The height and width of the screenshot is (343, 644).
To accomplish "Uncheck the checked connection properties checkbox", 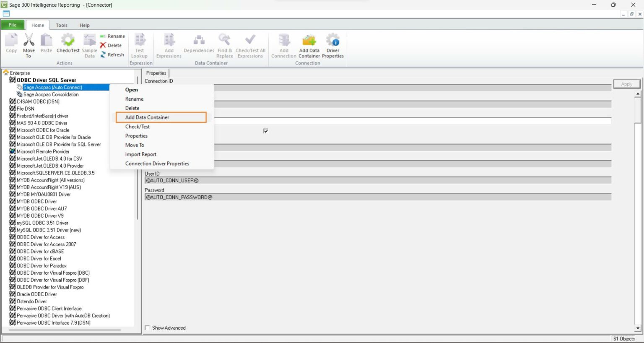I will 265,130.
